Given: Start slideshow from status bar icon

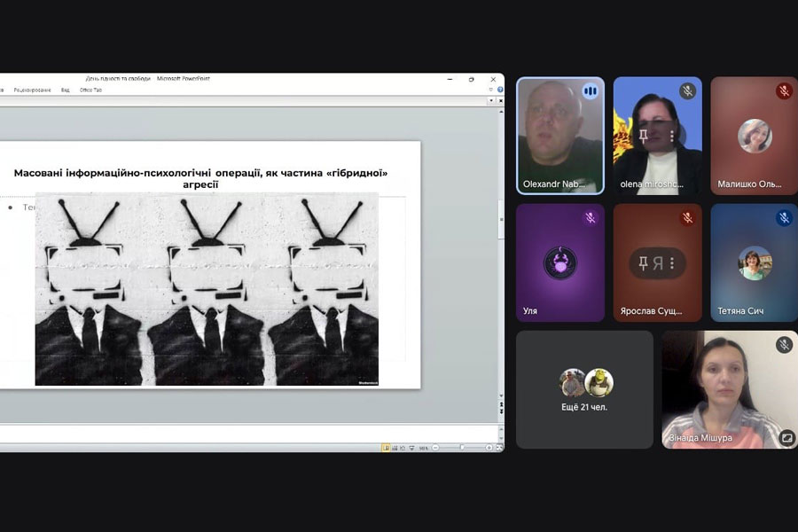Looking at the screenshot, I should coord(411,448).
